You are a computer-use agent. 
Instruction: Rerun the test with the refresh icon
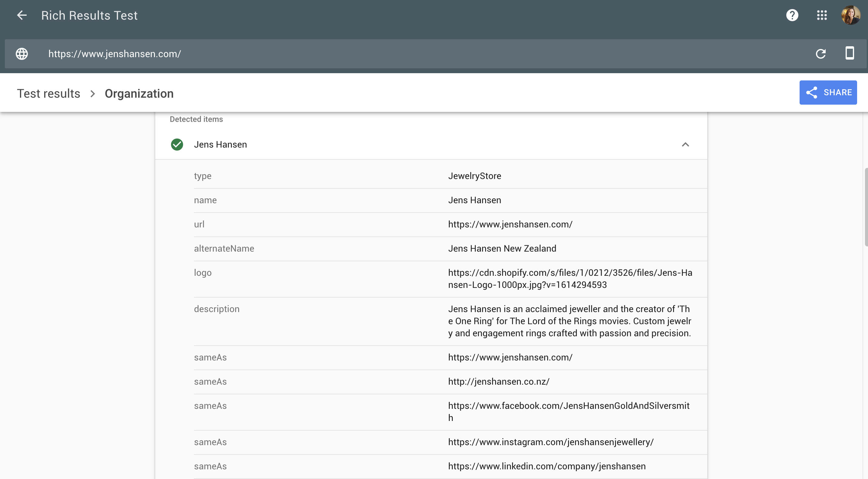point(821,54)
